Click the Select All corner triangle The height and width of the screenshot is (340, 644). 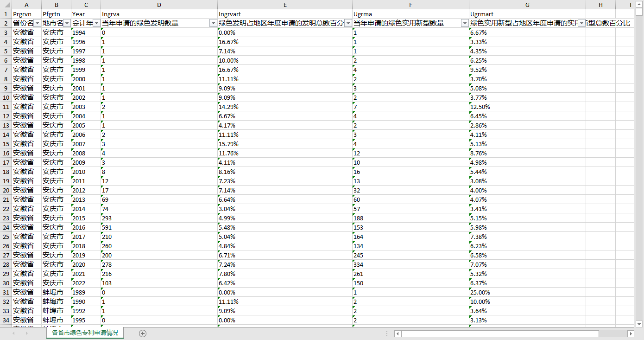click(x=6, y=5)
